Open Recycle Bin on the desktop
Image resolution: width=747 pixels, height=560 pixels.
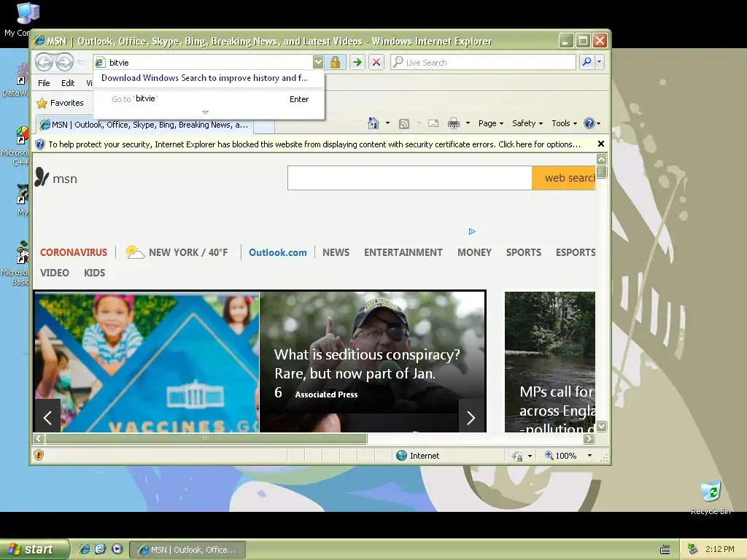(x=711, y=498)
